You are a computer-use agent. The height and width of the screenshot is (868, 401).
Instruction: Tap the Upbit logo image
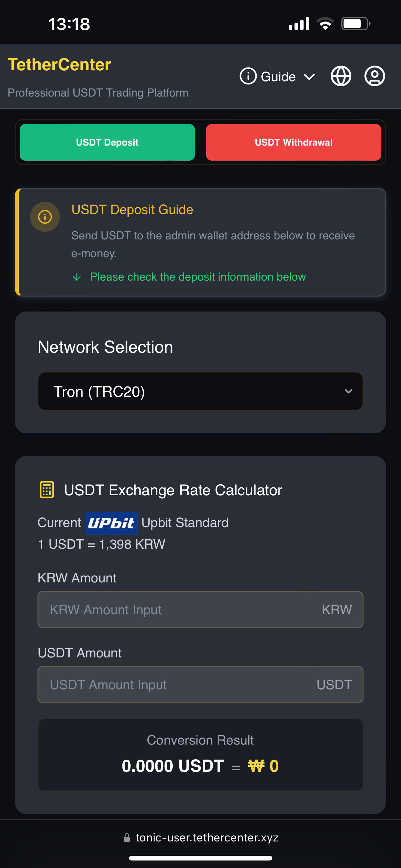click(x=111, y=523)
